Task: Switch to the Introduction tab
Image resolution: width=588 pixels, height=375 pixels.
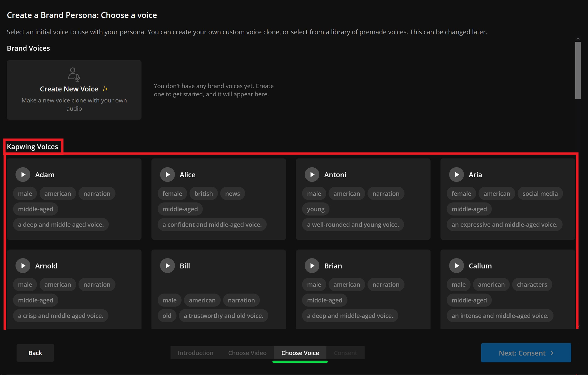Action: [x=195, y=353]
